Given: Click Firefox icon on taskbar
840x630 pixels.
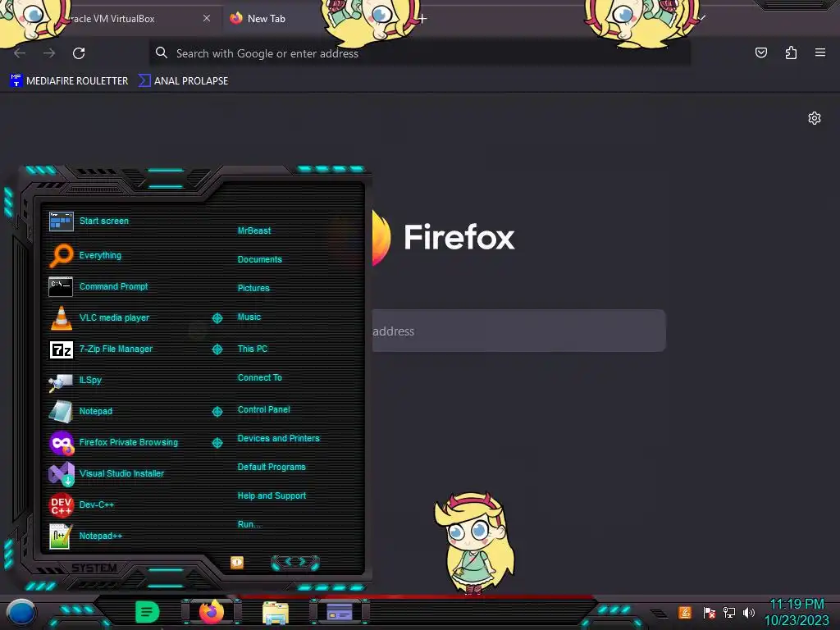Looking at the screenshot, I should point(211,611).
